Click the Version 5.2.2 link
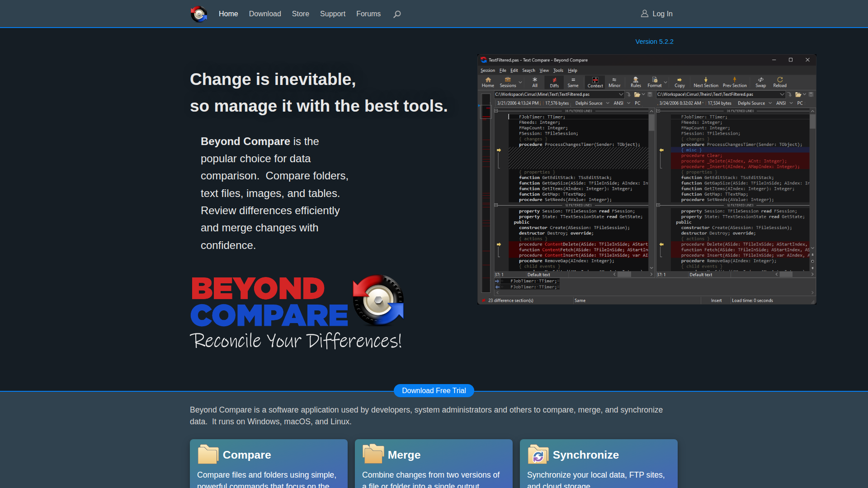This screenshot has width=868, height=488. click(x=654, y=42)
